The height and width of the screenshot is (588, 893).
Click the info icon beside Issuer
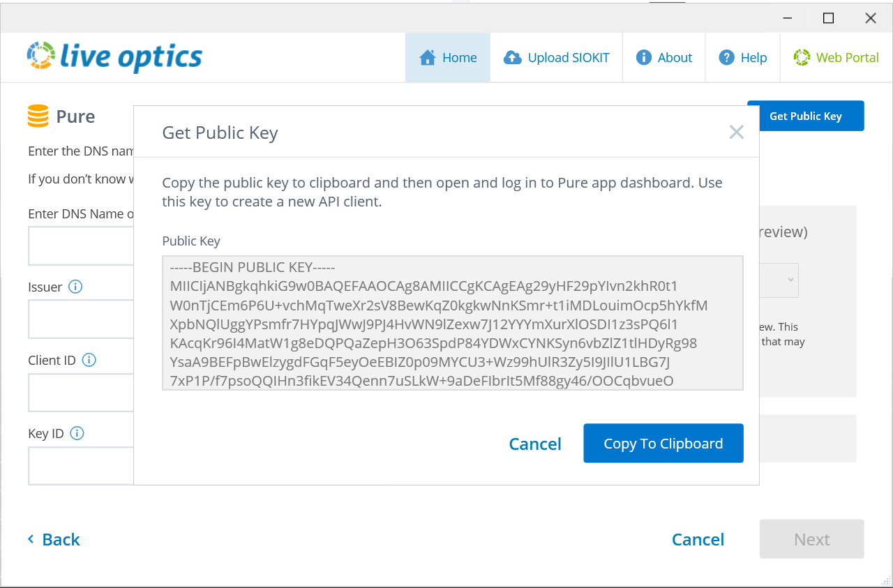click(x=75, y=287)
